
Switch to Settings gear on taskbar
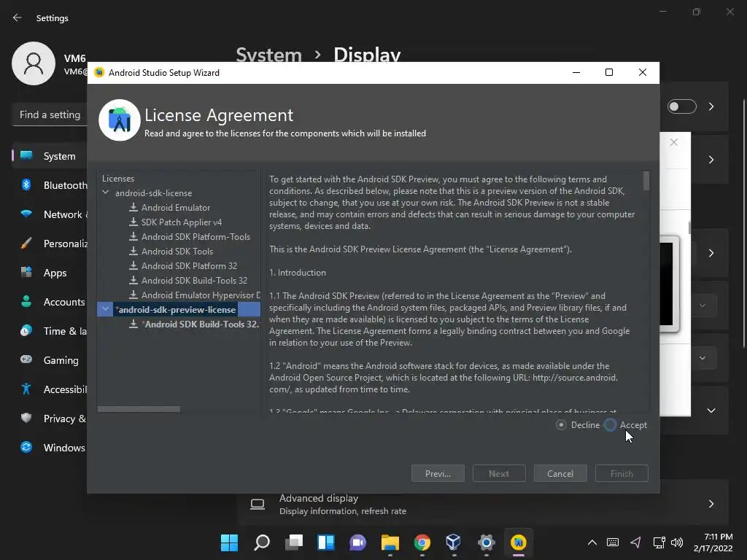point(486,542)
